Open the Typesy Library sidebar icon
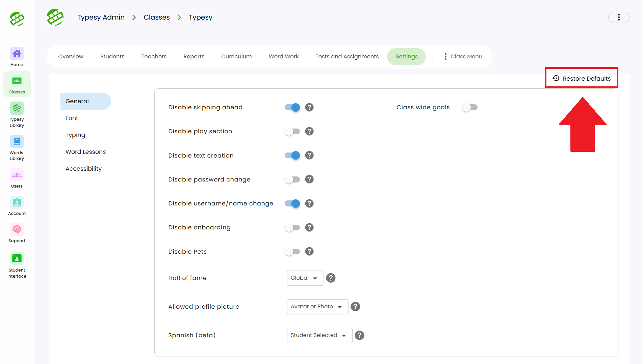This screenshot has width=642, height=364. (x=17, y=109)
